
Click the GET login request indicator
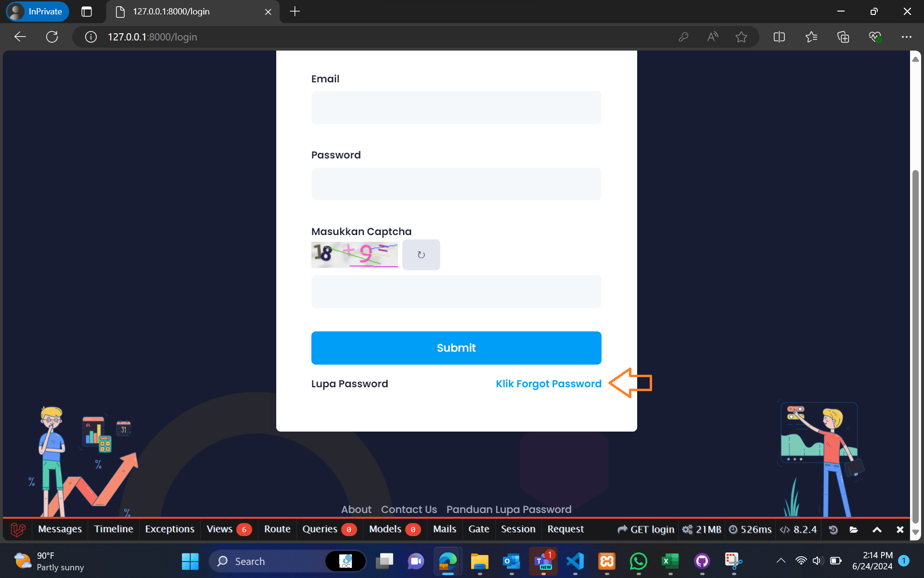pyautogui.click(x=646, y=529)
